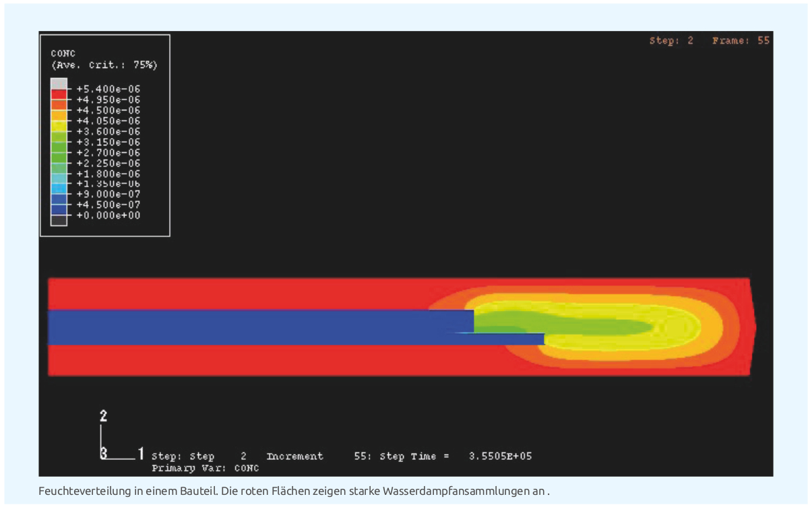Click the bright yellow legend swatch
The image size is (812, 509).
coord(59,126)
